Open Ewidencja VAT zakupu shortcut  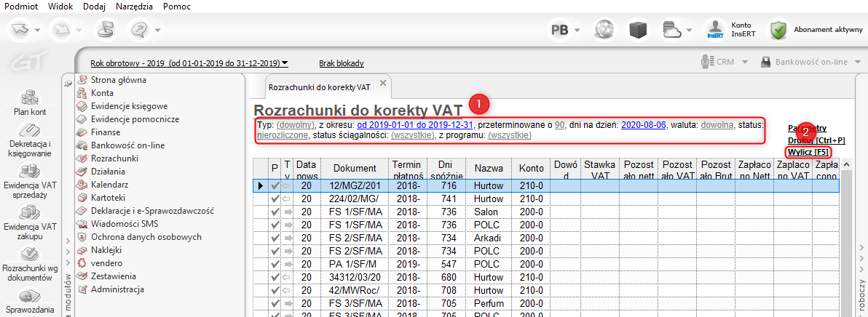pyautogui.click(x=30, y=222)
